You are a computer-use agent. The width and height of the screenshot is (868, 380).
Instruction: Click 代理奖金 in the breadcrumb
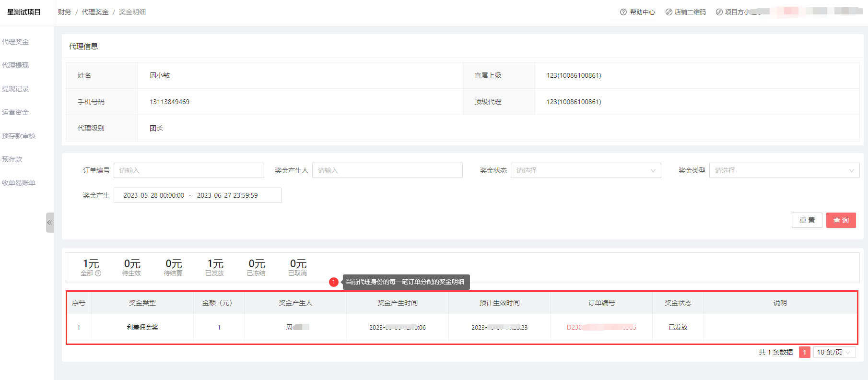pyautogui.click(x=95, y=12)
